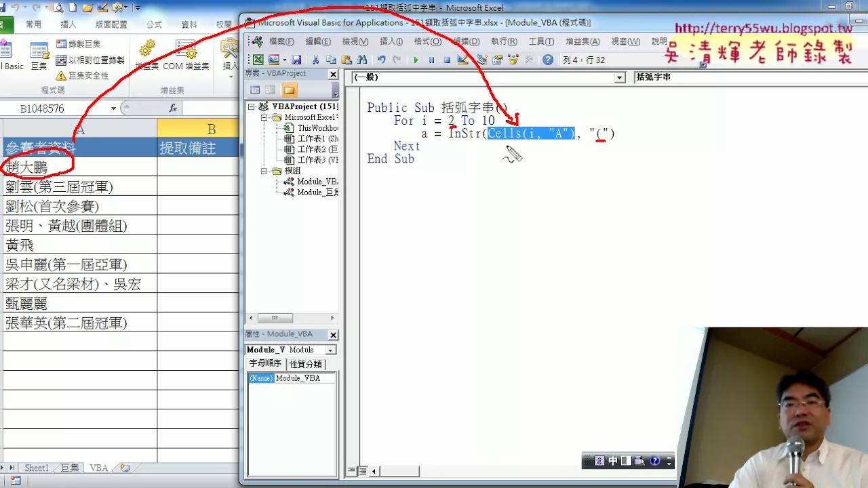Image resolution: width=868 pixels, height=488 pixels.
Task: Run the macro with the green play icon
Action: point(416,60)
